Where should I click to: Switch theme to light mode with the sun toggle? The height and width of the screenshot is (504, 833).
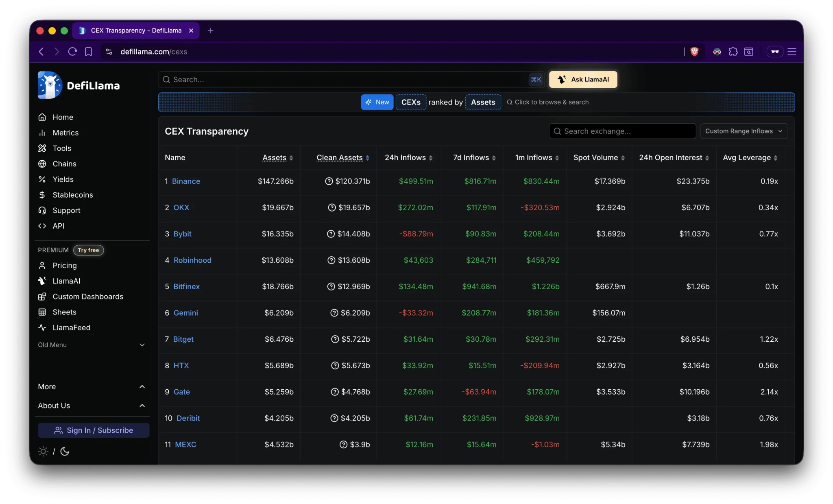click(44, 452)
